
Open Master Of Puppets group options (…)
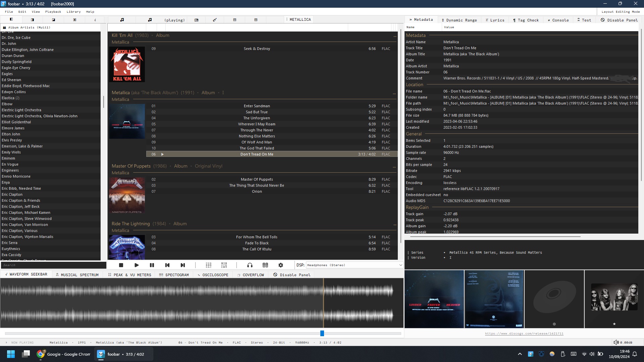[x=394, y=167]
